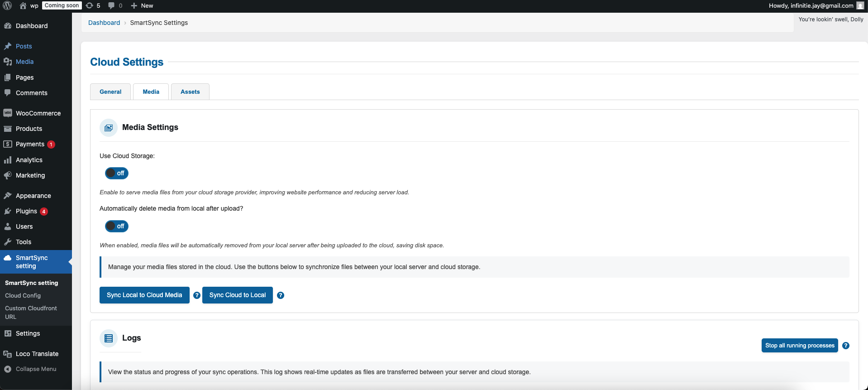Click the Media Settings images icon
Viewport: 868px width, 390px height.
click(x=109, y=128)
